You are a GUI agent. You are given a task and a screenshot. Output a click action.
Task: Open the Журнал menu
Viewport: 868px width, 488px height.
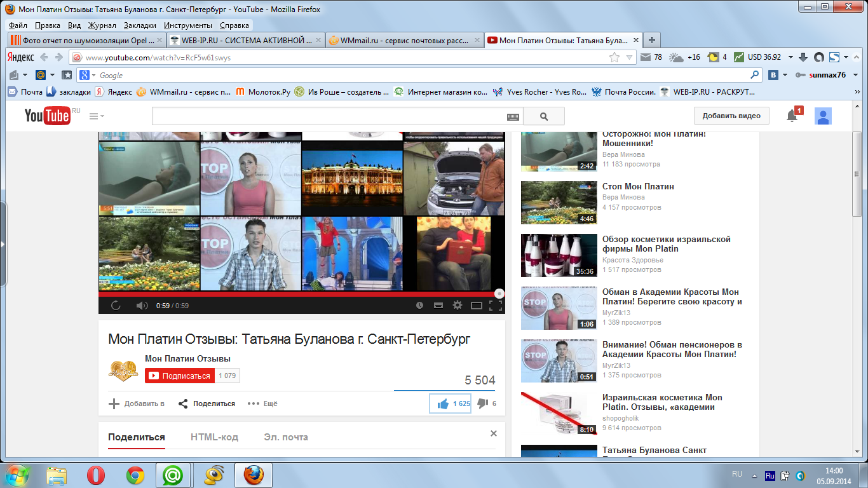click(102, 25)
